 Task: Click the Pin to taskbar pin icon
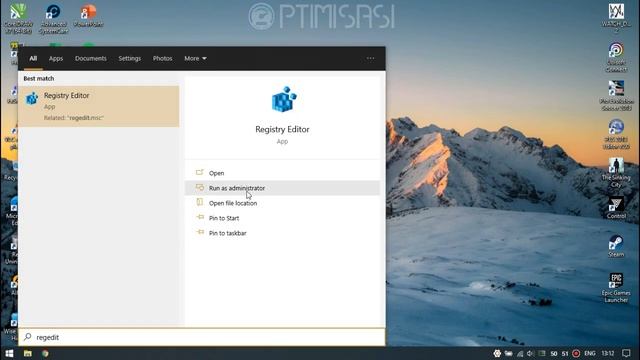click(200, 232)
